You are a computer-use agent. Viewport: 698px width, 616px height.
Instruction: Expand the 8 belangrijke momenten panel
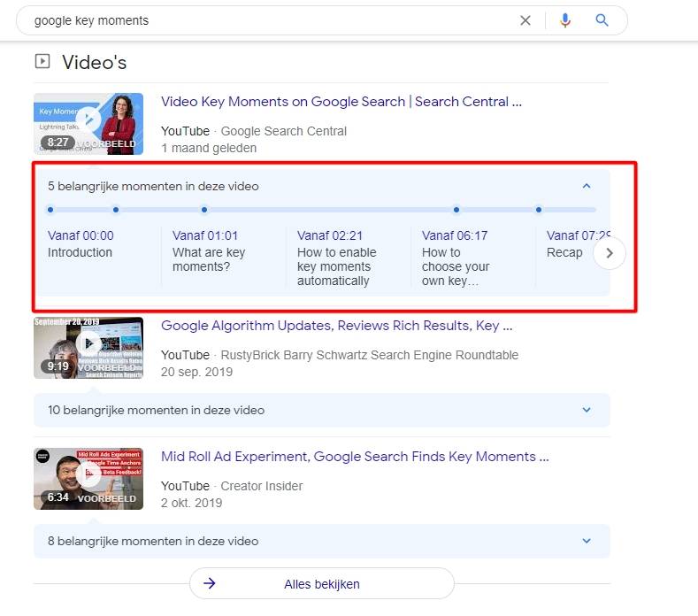[x=587, y=541]
